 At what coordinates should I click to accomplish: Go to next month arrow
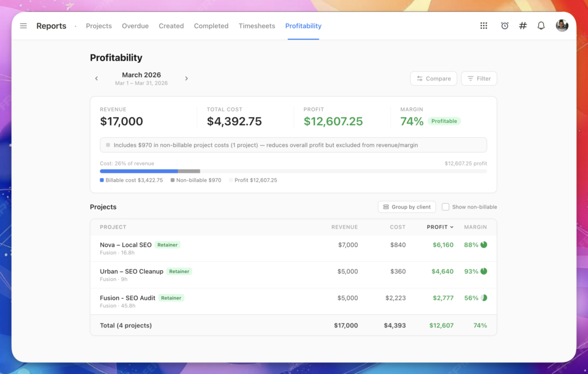coord(186,79)
